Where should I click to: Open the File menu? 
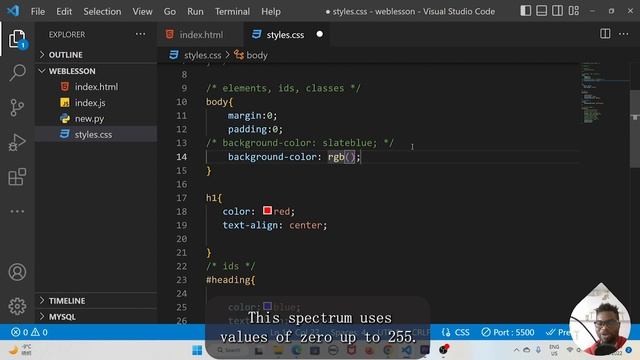(38, 11)
